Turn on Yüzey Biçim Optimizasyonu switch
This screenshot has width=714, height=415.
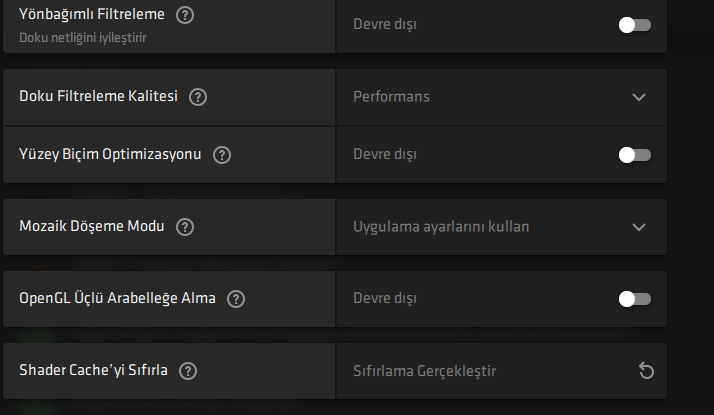(634, 155)
